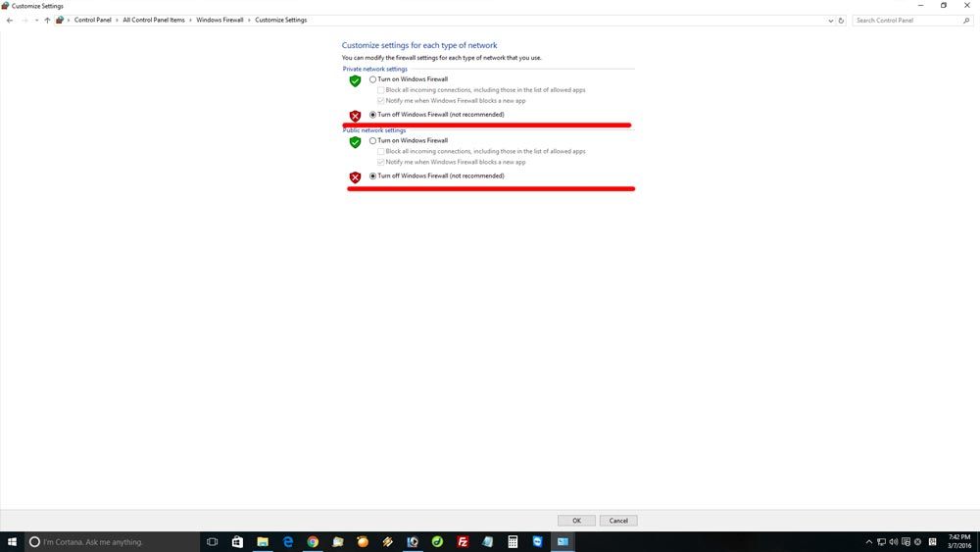Click the 'Customize settings for each type' heading
Viewport: 980px width, 552px height.
419,45
